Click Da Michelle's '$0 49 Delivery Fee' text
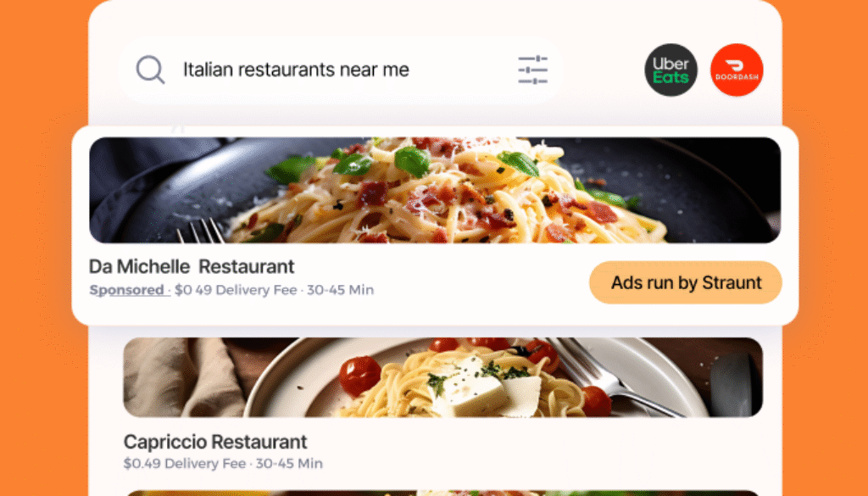 (236, 290)
